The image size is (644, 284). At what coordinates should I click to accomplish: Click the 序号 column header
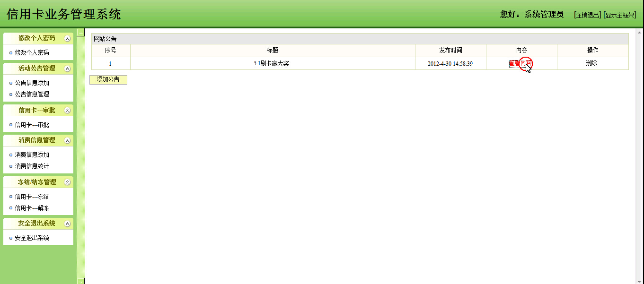(111, 51)
